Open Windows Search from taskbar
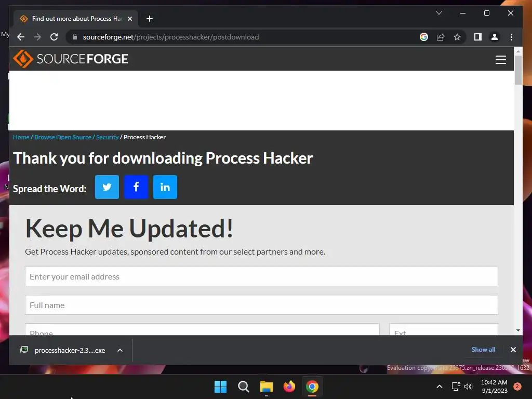 [x=243, y=387]
